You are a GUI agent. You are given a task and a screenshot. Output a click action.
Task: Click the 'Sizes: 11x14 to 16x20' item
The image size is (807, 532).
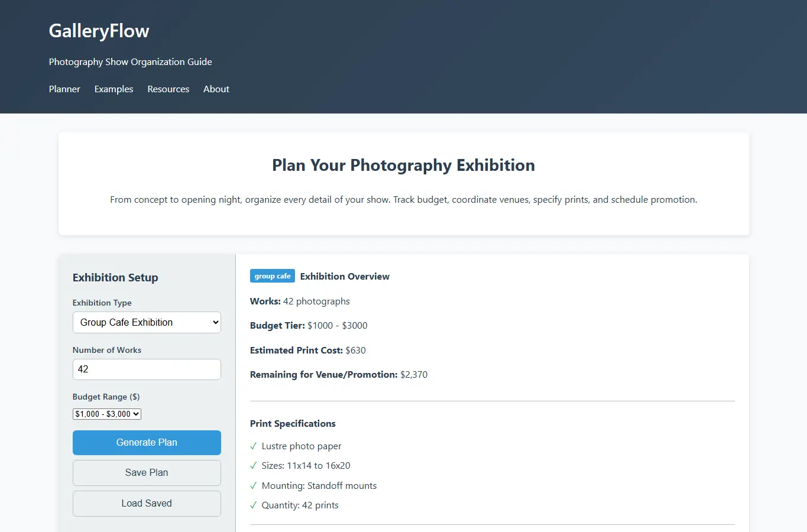pos(306,466)
